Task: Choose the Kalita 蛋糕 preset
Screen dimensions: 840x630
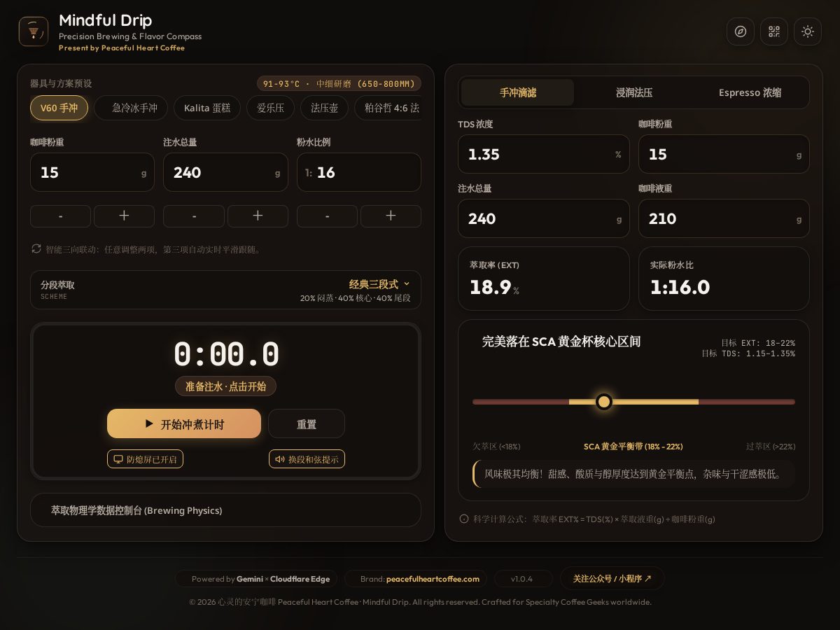Action: (207, 108)
